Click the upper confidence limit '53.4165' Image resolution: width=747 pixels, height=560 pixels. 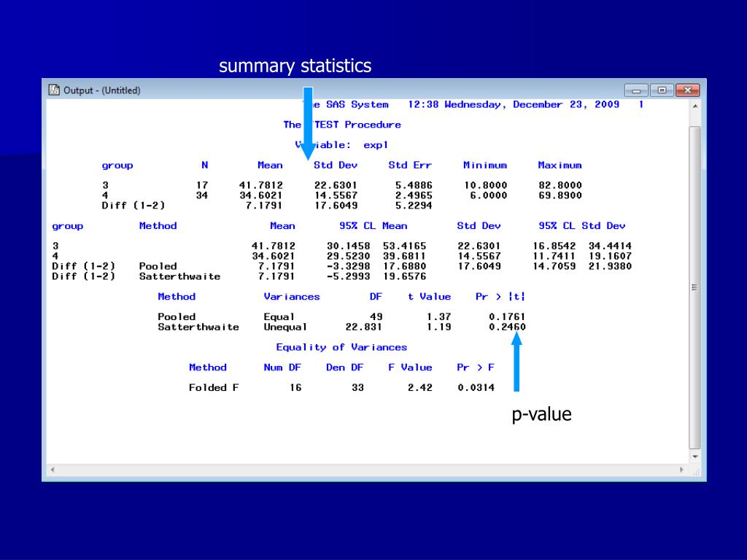pyautogui.click(x=404, y=246)
